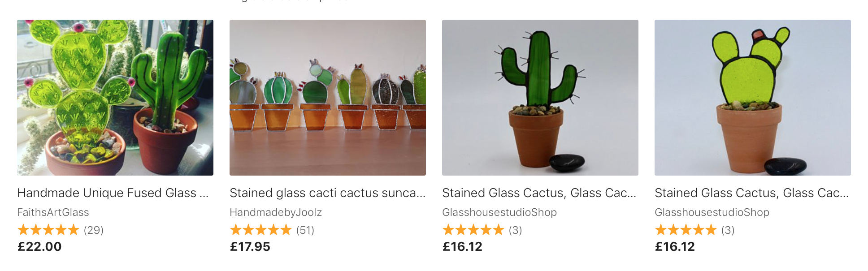Open 'Stained glass cacti cactus sunca...' title
Screen dimensions: 868x271
click(x=328, y=193)
